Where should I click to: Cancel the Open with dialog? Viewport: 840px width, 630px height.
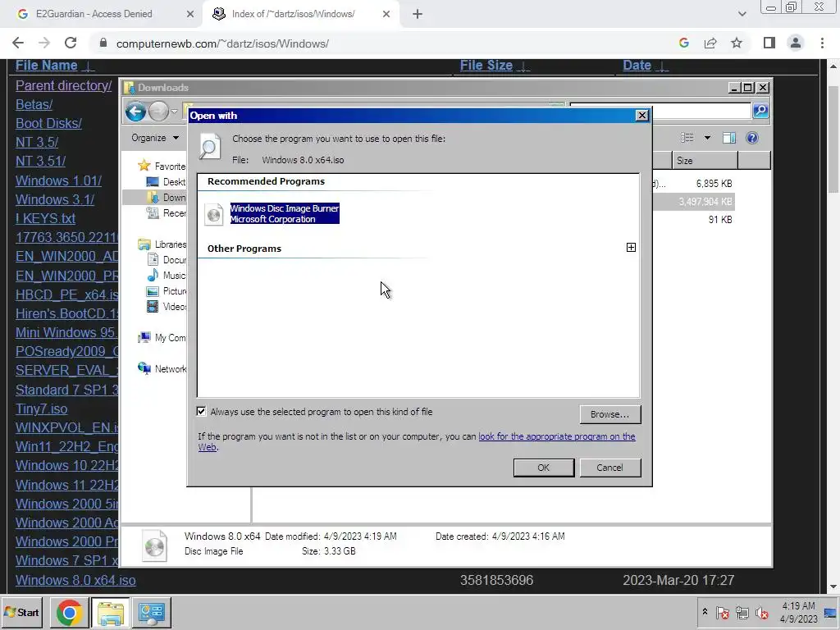coord(609,467)
